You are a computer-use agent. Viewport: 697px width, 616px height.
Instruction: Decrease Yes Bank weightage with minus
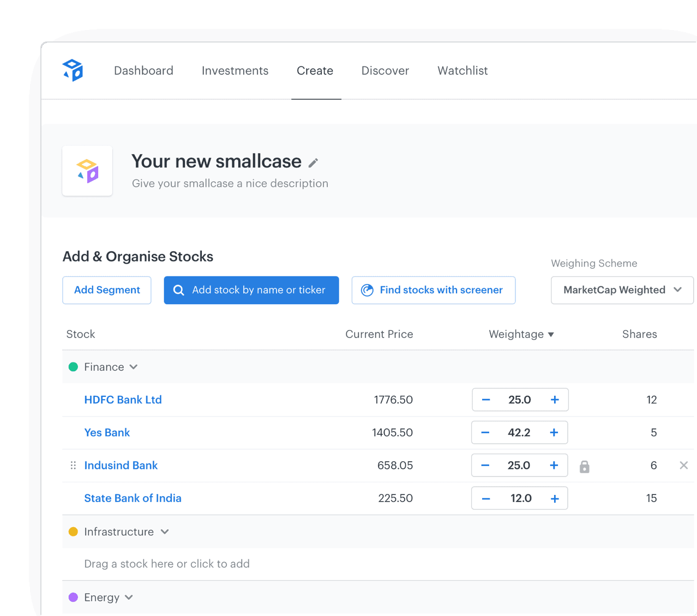click(485, 432)
